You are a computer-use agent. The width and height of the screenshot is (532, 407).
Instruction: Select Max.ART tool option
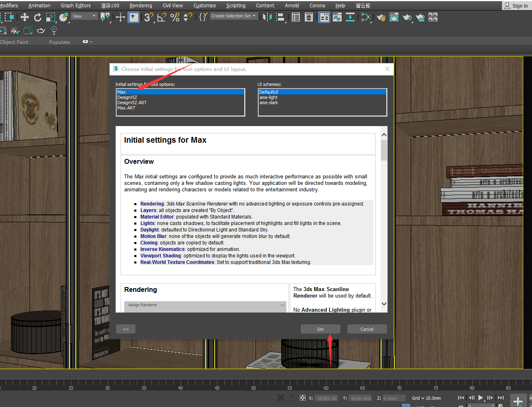180,108
